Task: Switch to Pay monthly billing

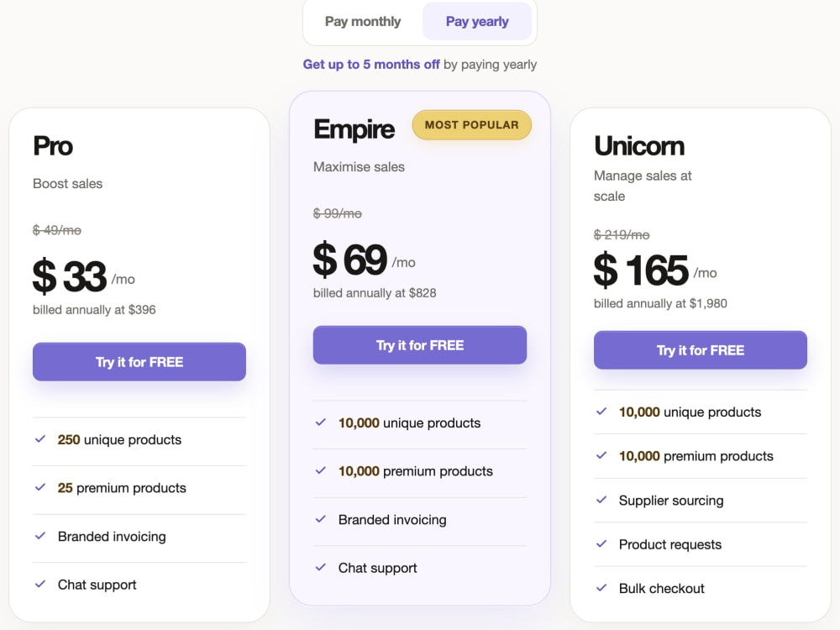Action: tap(363, 22)
